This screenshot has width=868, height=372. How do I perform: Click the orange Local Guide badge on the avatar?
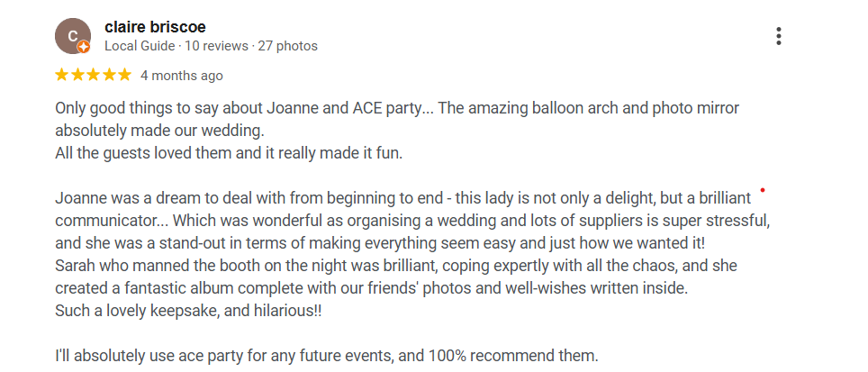84,47
